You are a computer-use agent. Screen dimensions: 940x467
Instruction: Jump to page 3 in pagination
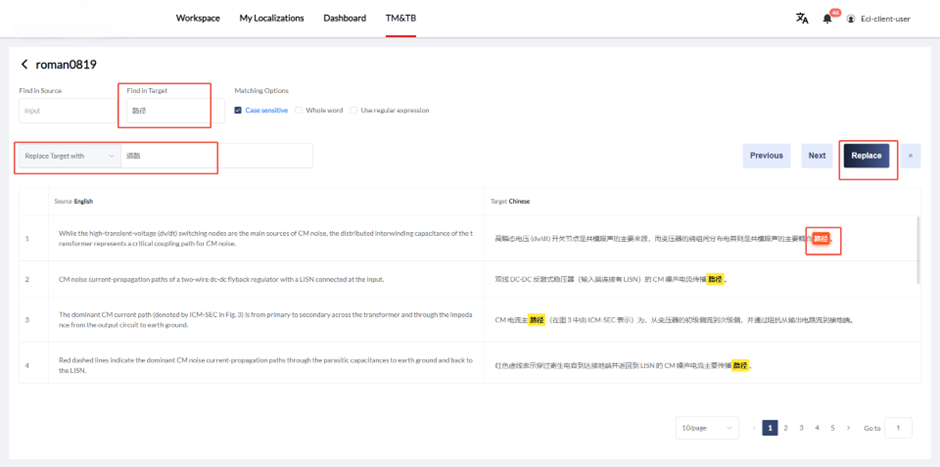[x=801, y=428]
